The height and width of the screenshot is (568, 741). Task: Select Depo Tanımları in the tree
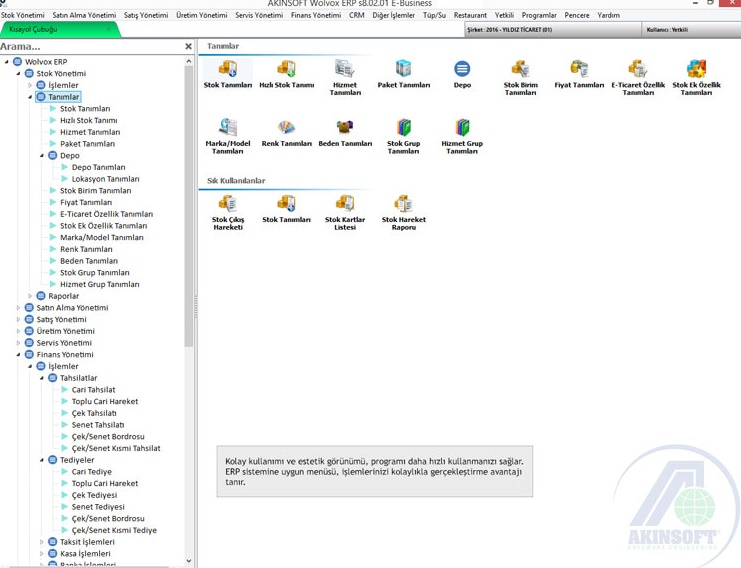pos(98,167)
